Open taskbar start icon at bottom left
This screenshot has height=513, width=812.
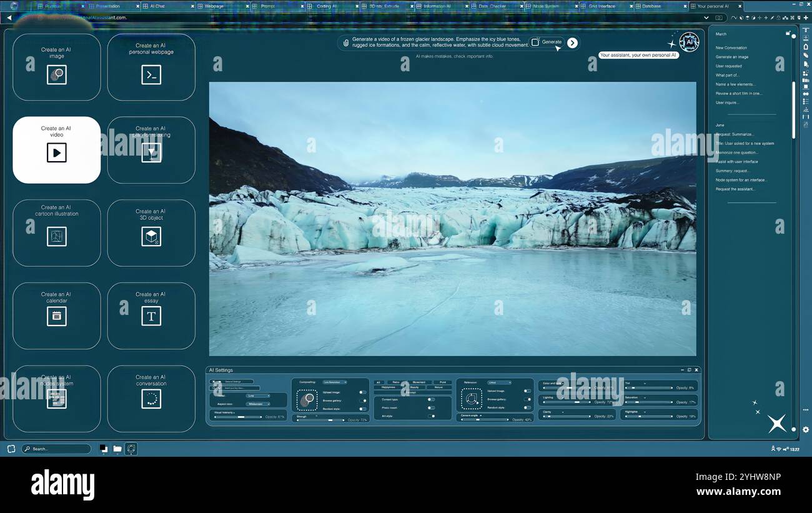pyautogui.click(x=11, y=449)
